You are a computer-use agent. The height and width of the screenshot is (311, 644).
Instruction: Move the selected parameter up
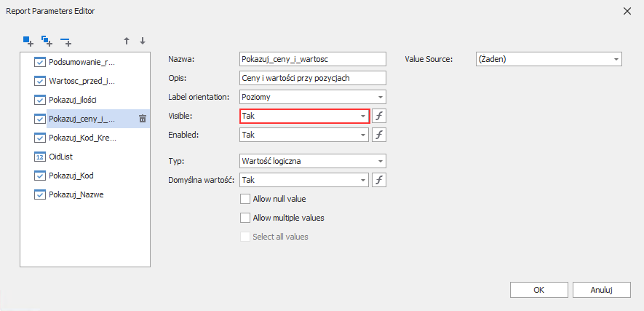click(127, 41)
